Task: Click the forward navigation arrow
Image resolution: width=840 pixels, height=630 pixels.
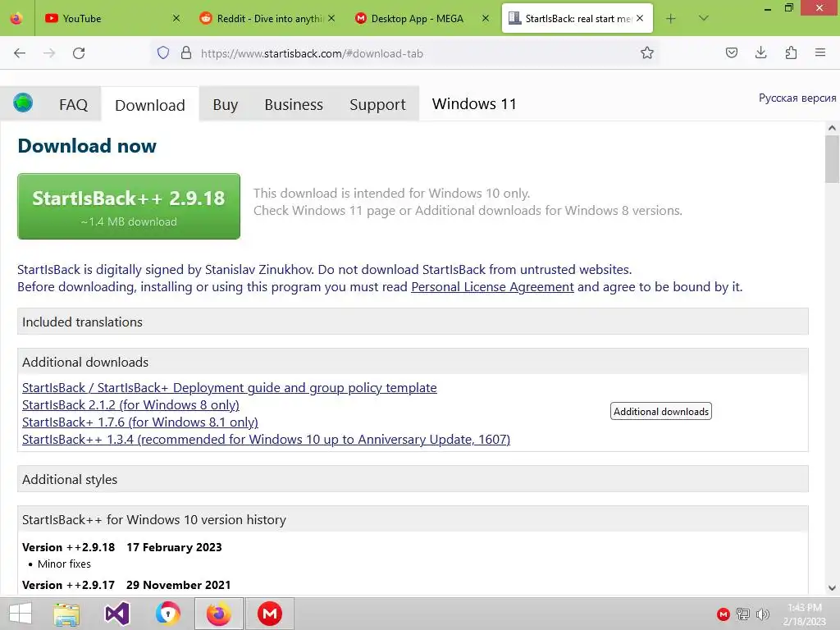Action: 49,53
